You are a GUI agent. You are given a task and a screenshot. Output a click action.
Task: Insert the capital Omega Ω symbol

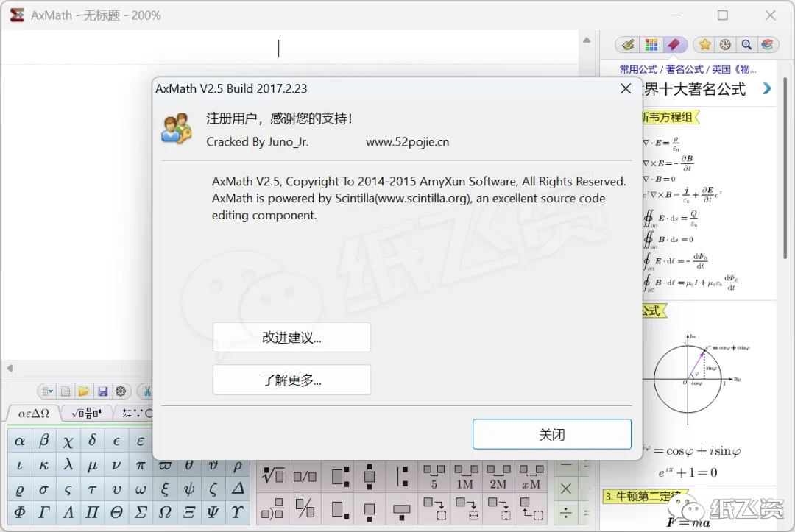tap(165, 512)
